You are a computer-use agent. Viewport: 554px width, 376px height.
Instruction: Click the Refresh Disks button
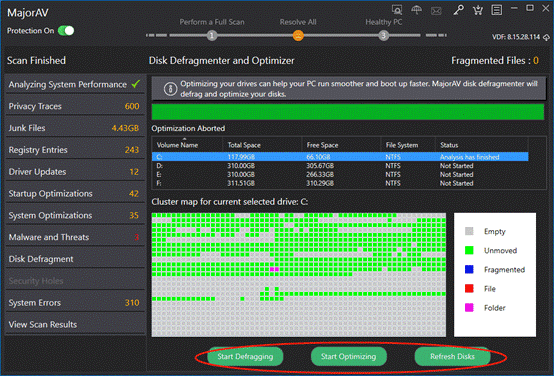point(452,357)
